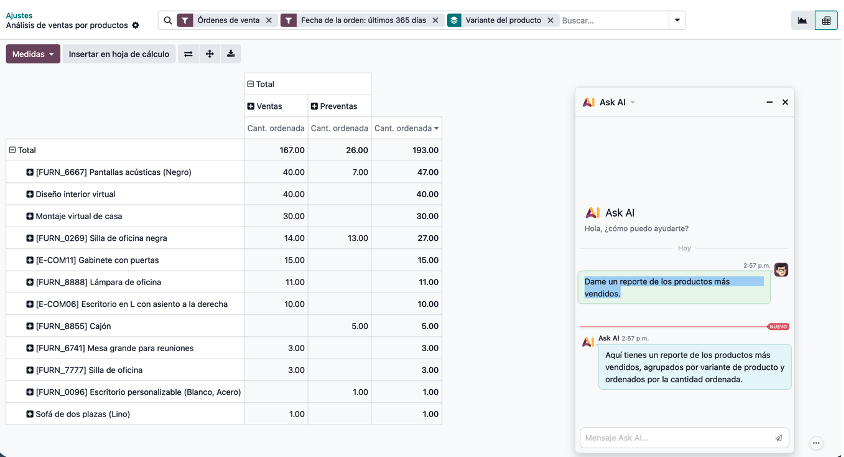The height and width of the screenshot is (457, 844).
Task: Open the Medidas dropdown
Action: pos(33,54)
